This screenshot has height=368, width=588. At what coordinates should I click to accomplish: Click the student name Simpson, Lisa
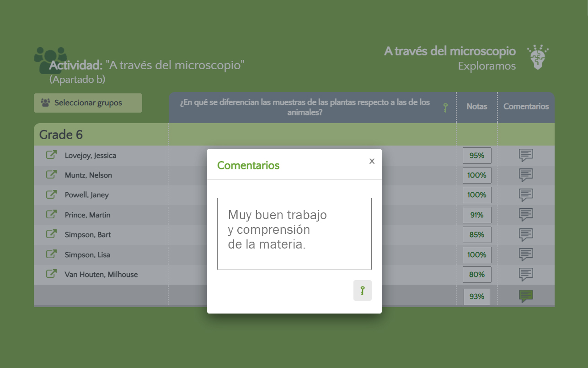[x=87, y=255]
